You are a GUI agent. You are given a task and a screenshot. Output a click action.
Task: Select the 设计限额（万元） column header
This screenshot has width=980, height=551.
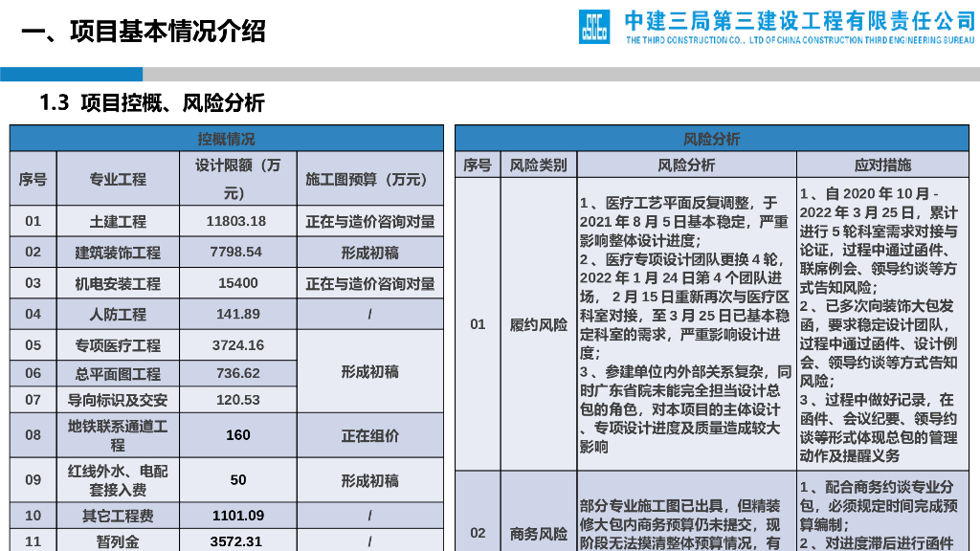238,179
